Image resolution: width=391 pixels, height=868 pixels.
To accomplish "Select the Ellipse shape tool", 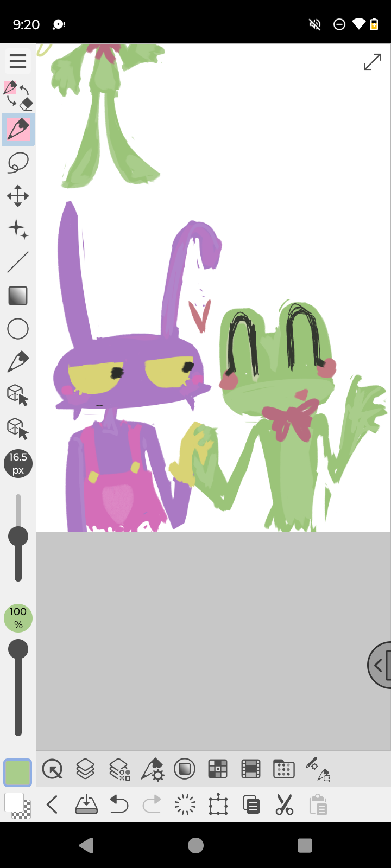I will (x=18, y=329).
